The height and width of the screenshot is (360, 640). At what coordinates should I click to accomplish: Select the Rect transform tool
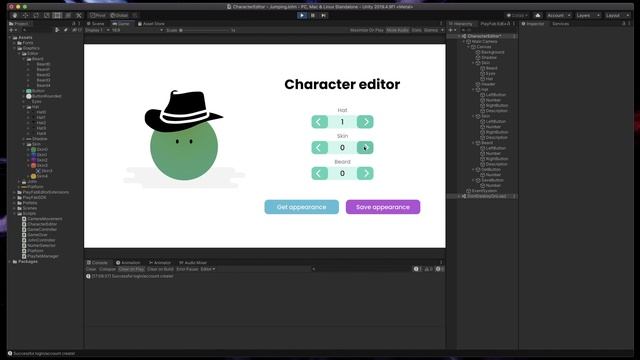tap(57, 16)
